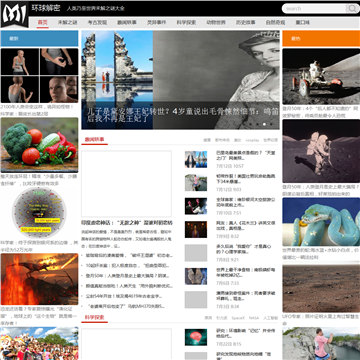Open the lunar rover photo article
The width and height of the screenshot is (360, 360).
click(x=321, y=76)
